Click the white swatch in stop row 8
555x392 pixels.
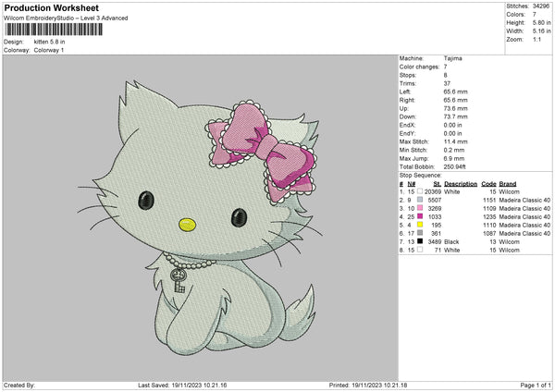[420, 250]
